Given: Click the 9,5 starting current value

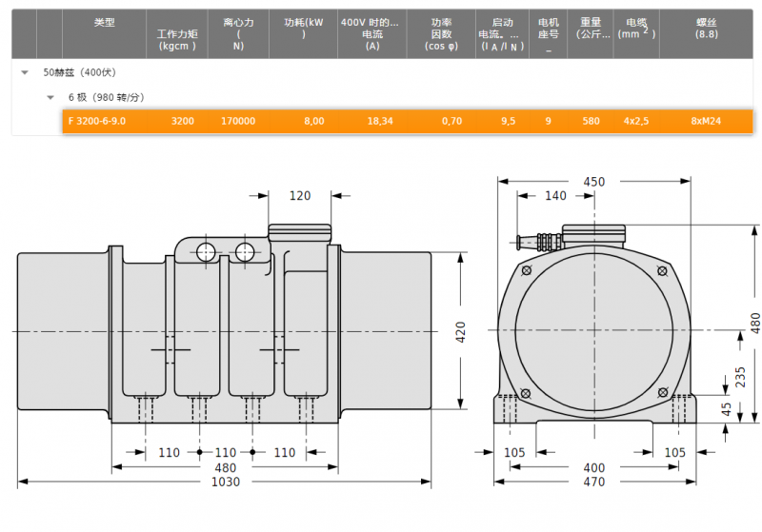Looking at the screenshot, I should click(x=509, y=121).
